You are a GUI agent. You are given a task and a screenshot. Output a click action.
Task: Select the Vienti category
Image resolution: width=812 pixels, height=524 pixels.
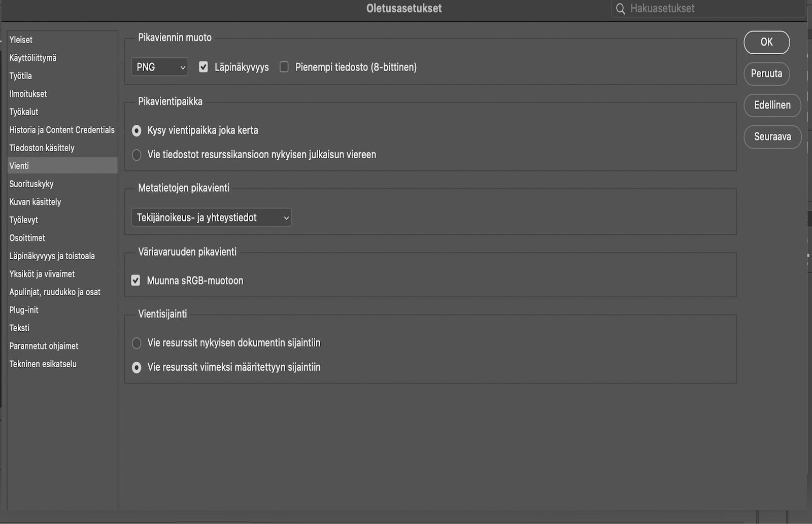[x=62, y=166]
